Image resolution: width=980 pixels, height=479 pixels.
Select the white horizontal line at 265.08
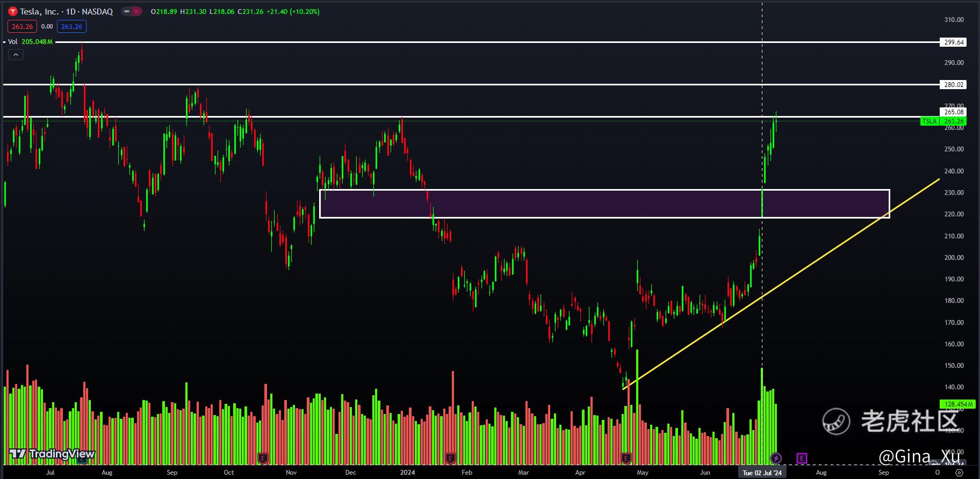tap(471, 117)
